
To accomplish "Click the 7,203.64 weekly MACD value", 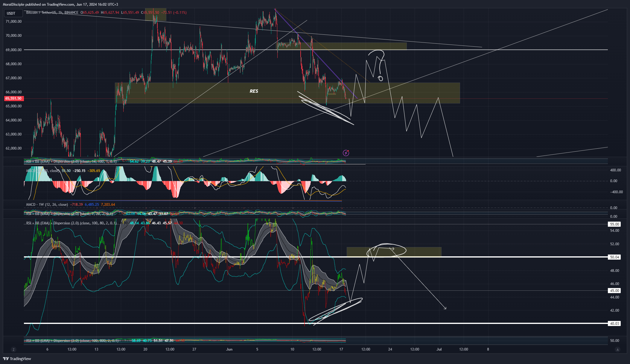I will (108, 205).
